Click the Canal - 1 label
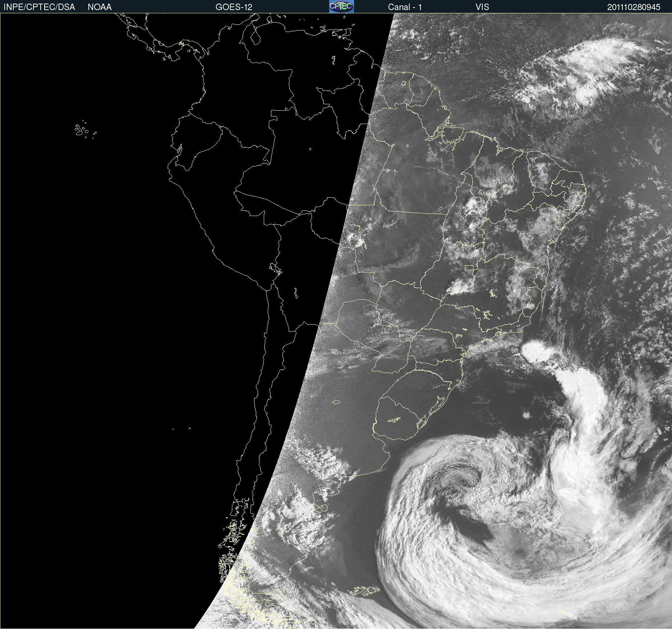 [405, 7]
